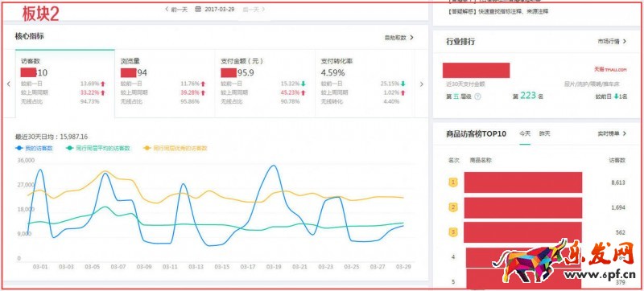Click the calendar icon beside 2017-03-29
644x291 pixels.
coord(198,9)
